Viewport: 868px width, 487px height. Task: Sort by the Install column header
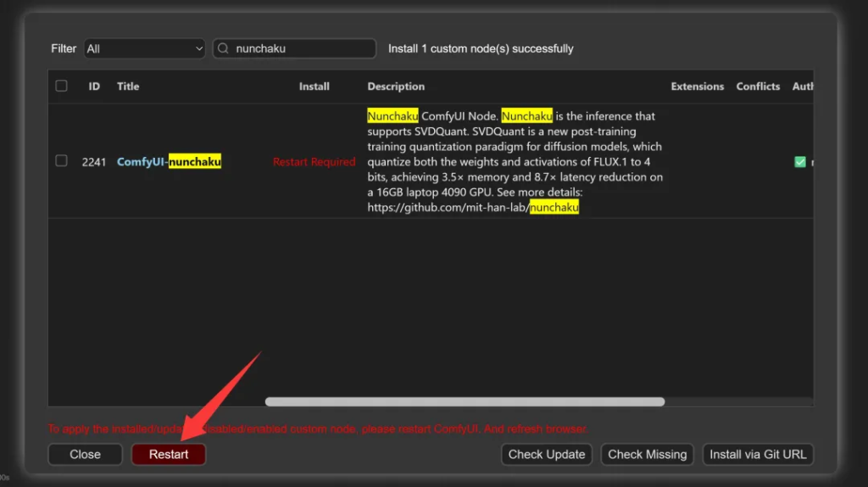pos(314,87)
